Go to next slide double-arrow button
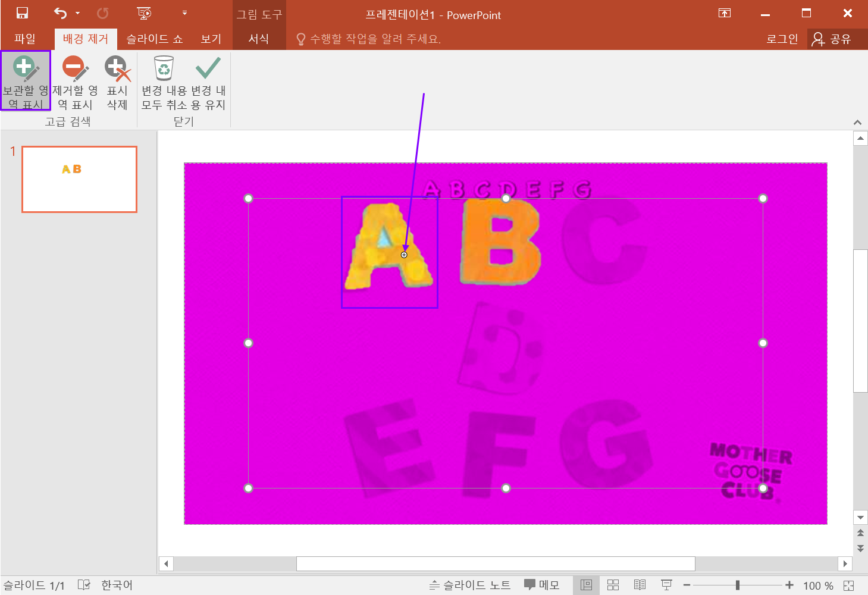 [x=860, y=548]
